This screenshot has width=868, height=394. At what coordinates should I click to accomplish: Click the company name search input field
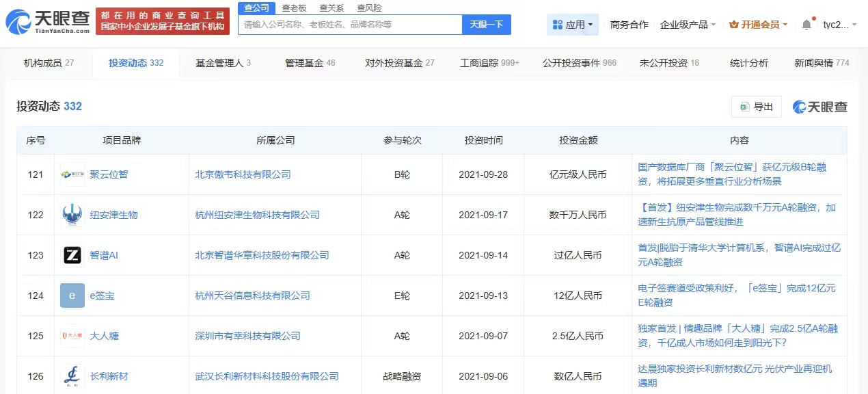[x=350, y=25]
